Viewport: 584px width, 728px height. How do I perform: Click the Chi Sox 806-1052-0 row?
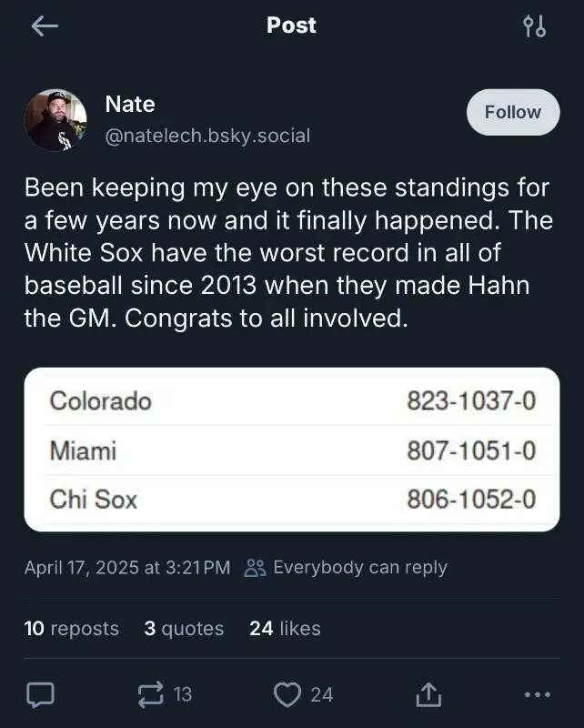pos(291,500)
